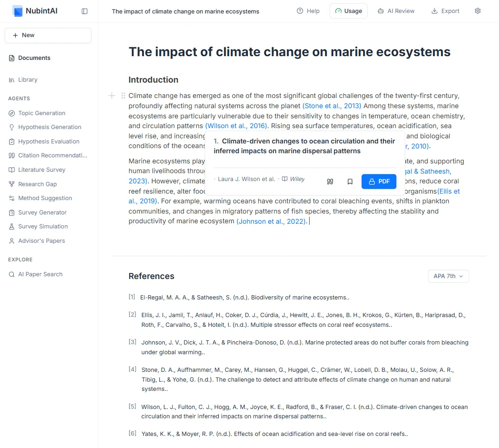This screenshot has width=499, height=448.
Task: Click the Johnson et al., 2022 citation
Action: (x=271, y=221)
